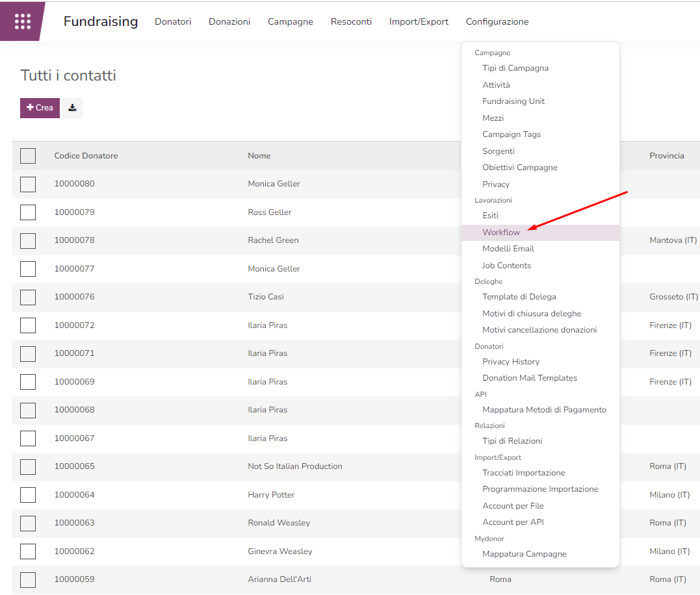Click the download export icon button
The width and height of the screenshot is (700, 595).
point(72,108)
